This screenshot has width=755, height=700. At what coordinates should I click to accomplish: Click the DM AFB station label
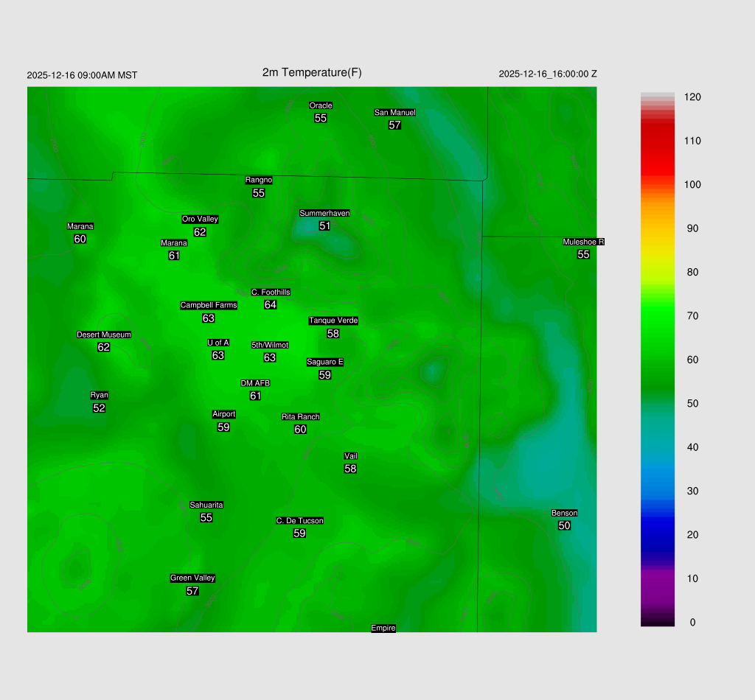point(255,383)
